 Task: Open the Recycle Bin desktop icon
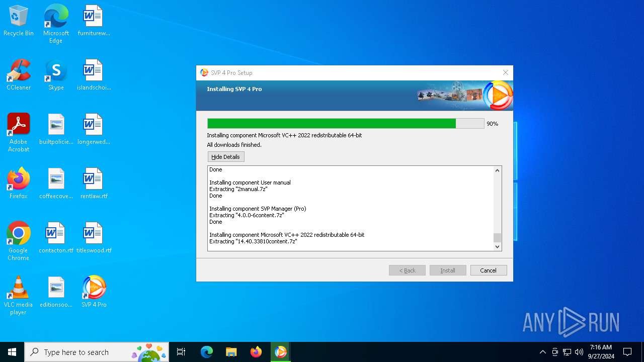pyautogui.click(x=19, y=21)
